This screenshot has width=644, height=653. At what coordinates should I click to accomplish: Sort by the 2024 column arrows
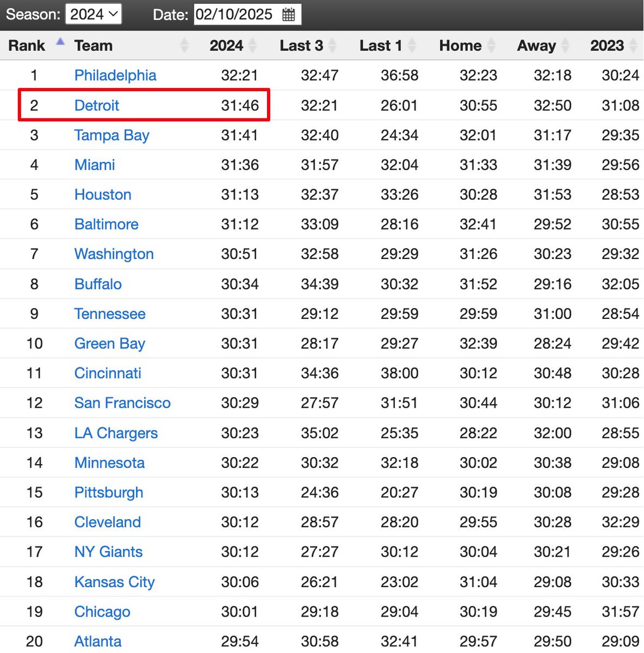[252, 46]
